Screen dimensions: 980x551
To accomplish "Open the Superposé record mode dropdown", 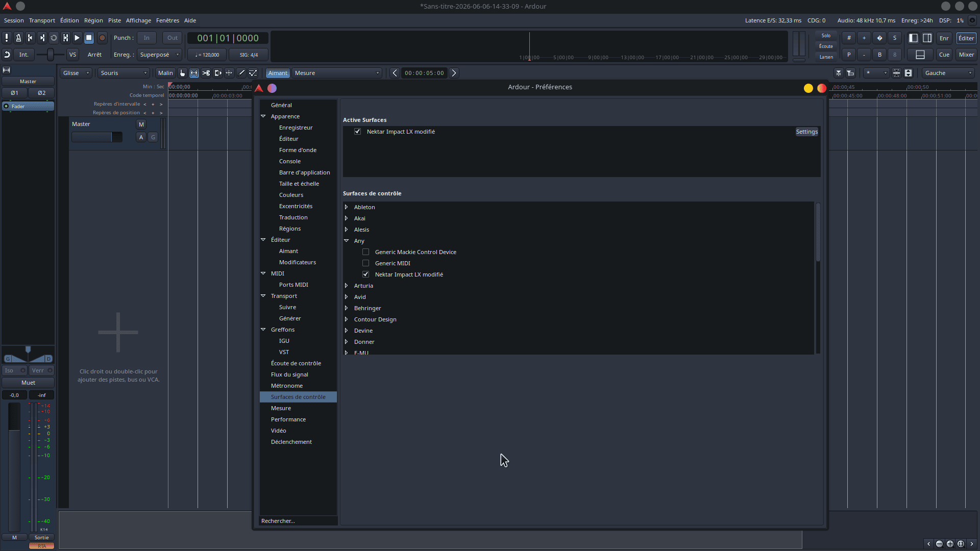I will point(159,55).
